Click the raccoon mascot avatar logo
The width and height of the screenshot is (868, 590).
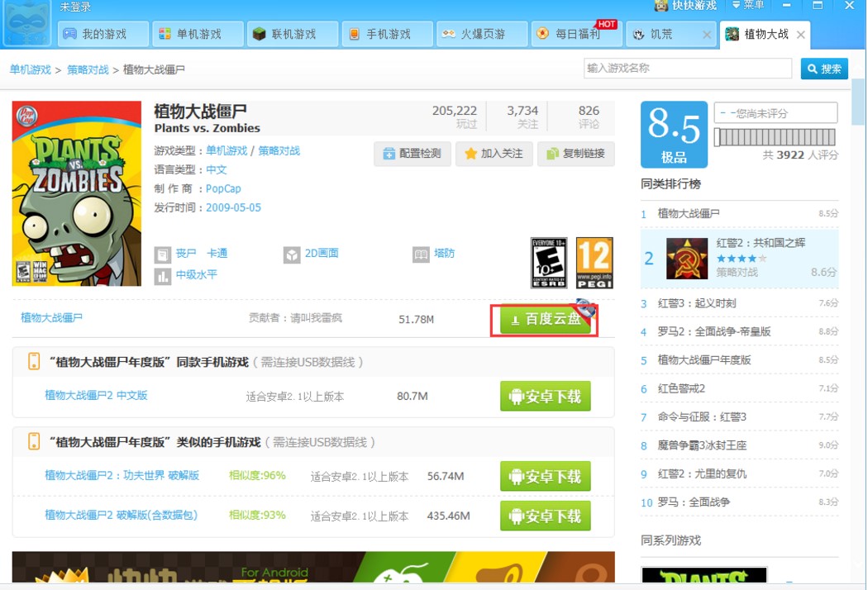click(26, 24)
